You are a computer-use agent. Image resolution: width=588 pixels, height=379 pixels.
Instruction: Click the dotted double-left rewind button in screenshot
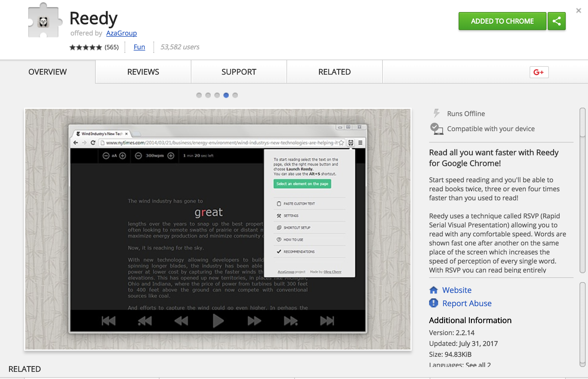point(145,321)
